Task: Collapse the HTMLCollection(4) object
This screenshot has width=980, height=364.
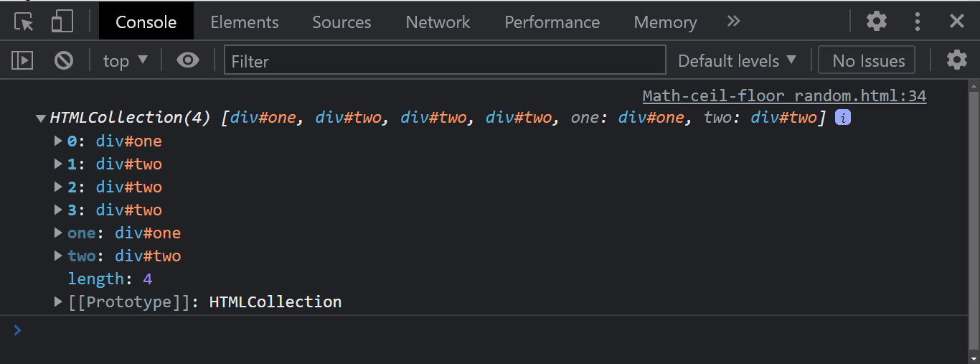Action: (x=41, y=118)
